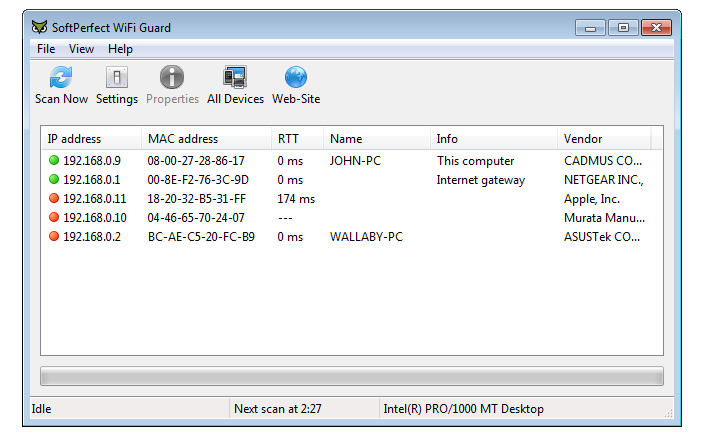708x437 pixels.
Task: Click the ASUSTek CO... vendor cell
Action: 602,237
